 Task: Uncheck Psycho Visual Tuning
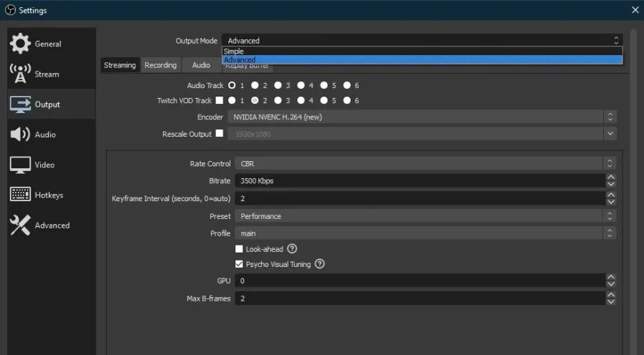click(239, 264)
